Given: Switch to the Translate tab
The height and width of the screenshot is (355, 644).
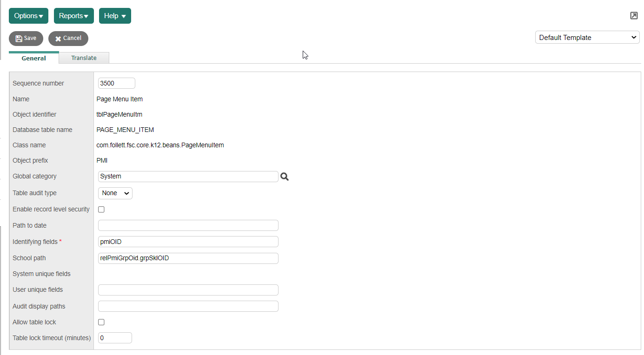Looking at the screenshot, I should tap(84, 58).
